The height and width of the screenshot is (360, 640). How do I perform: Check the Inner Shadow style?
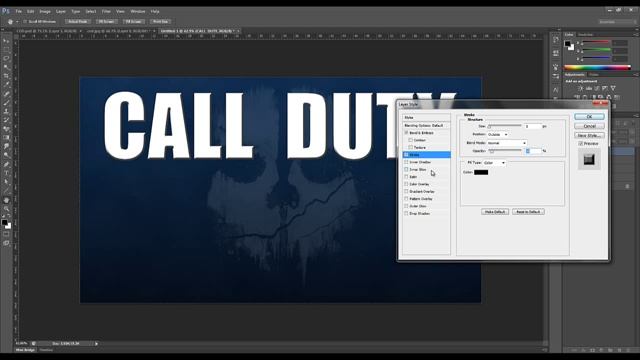tap(406, 162)
